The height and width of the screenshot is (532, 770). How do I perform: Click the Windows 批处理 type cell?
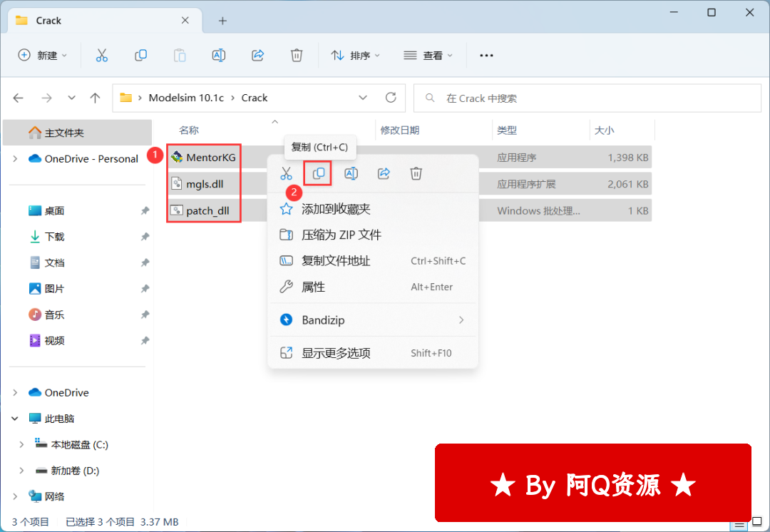539,211
